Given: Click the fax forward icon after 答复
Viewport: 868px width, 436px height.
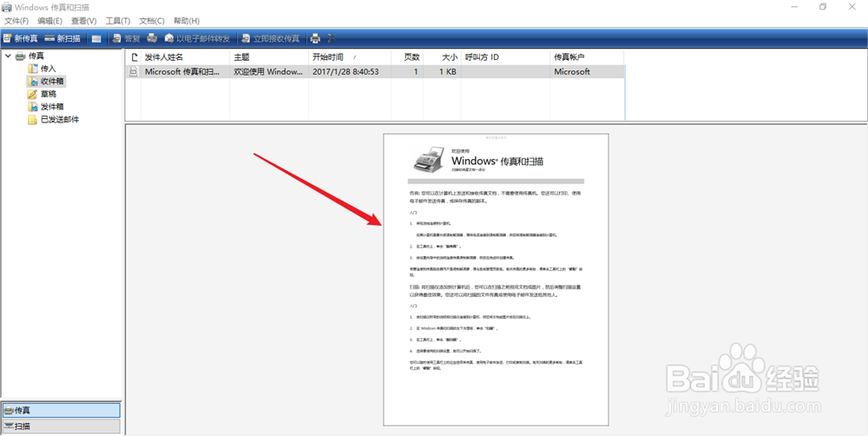Looking at the screenshot, I should click(152, 39).
